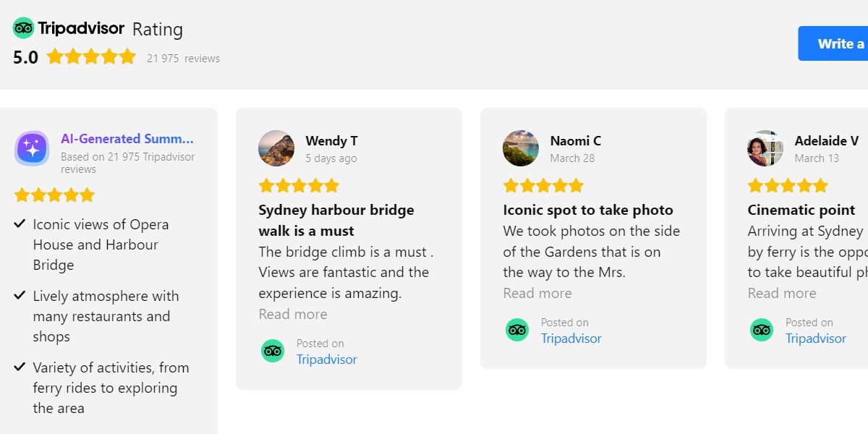Image resolution: width=868 pixels, height=434 pixels.
Task: Click the header five-star rating
Action: [x=91, y=56]
